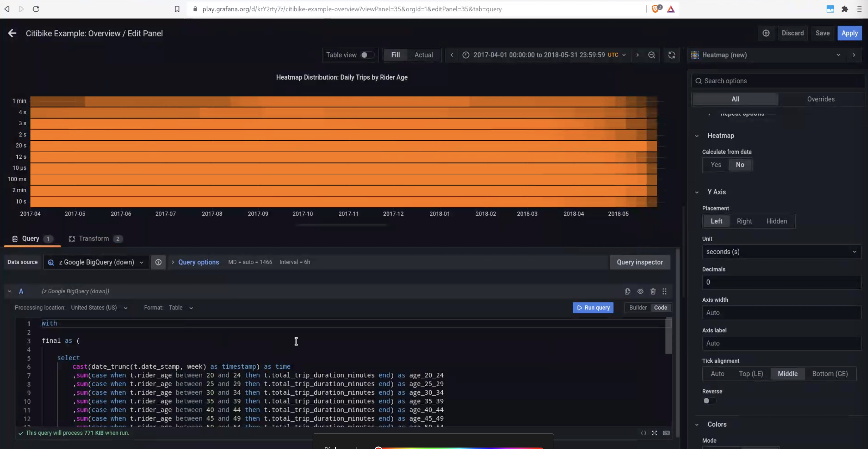Zoom out the time range with magnifier icon
This screenshot has height=449, width=868.
652,55
